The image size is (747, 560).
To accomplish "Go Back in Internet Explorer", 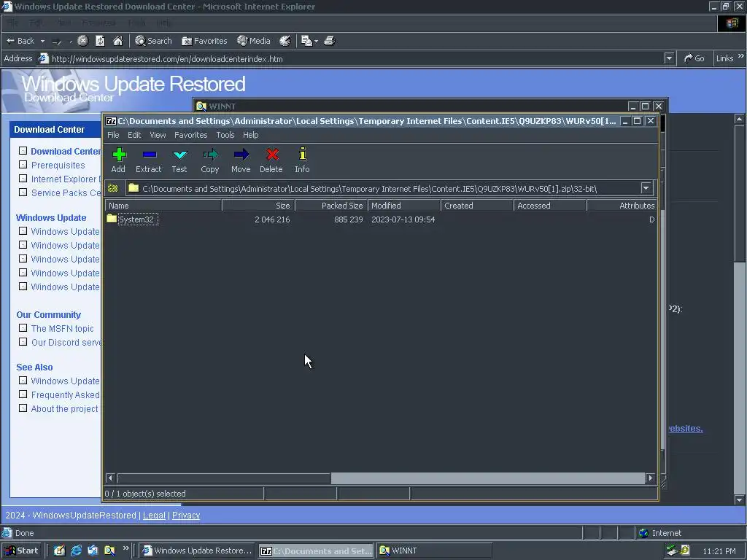I will (20, 41).
